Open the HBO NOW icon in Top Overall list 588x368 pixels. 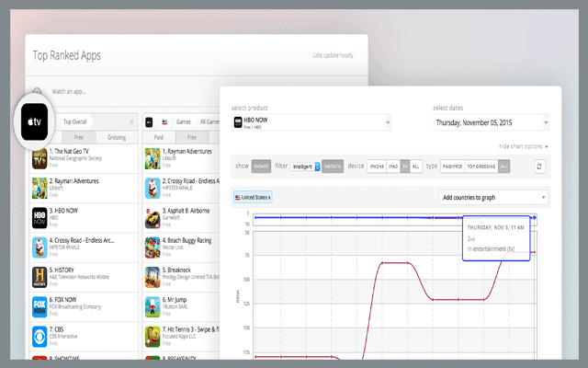click(40, 218)
